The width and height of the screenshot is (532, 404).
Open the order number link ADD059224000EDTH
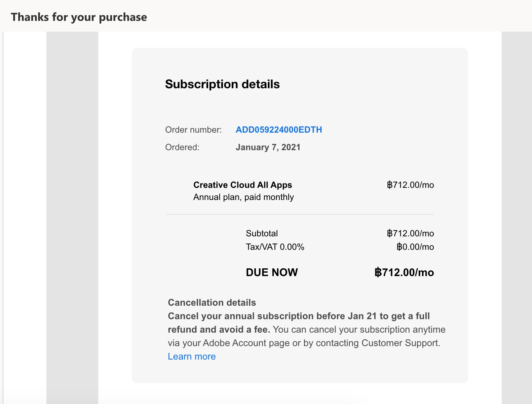pos(279,130)
